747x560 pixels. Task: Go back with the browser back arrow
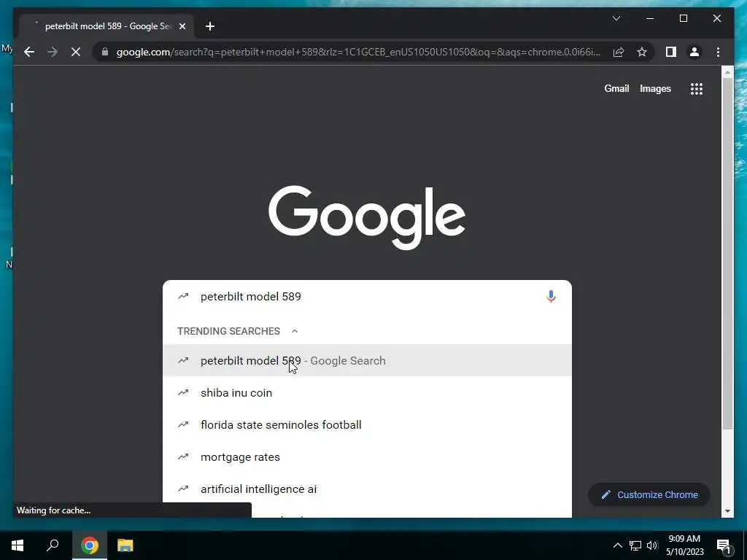point(29,52)
